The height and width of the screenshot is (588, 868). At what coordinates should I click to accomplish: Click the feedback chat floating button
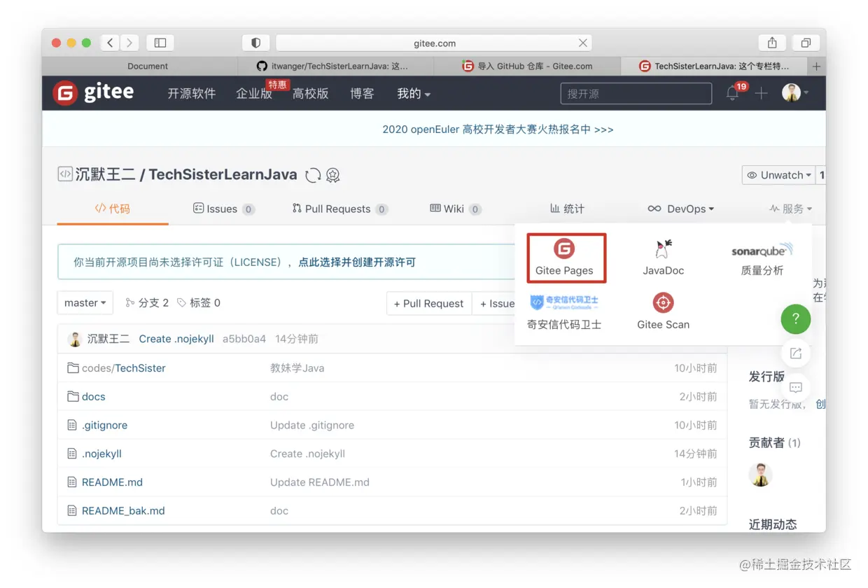796,387
